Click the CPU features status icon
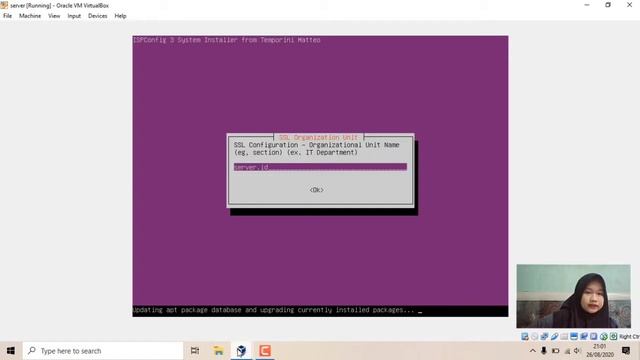 coord(593,336)
